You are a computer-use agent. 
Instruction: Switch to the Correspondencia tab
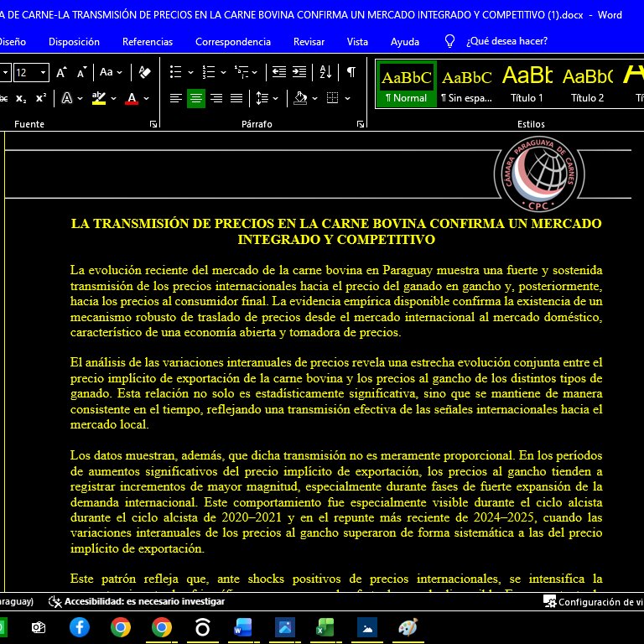pyautogui.click(x=233, y=42)
